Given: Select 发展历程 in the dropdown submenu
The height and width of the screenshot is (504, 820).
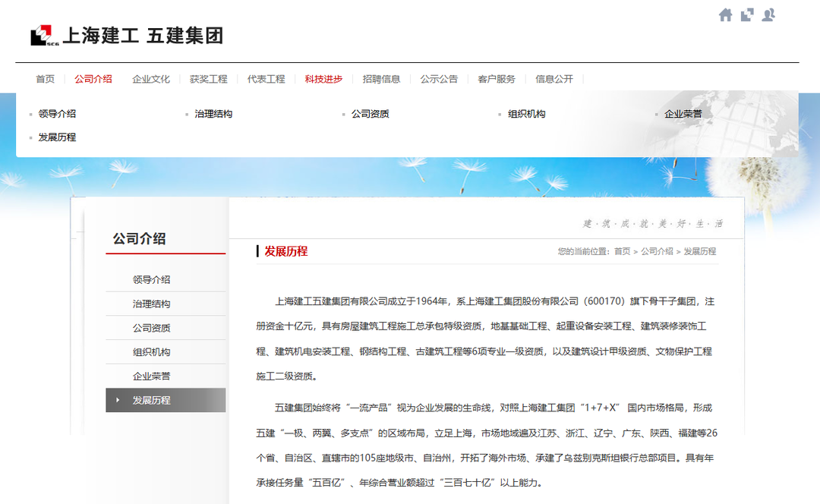Looking at the screenshot, I should pos(57,137).
